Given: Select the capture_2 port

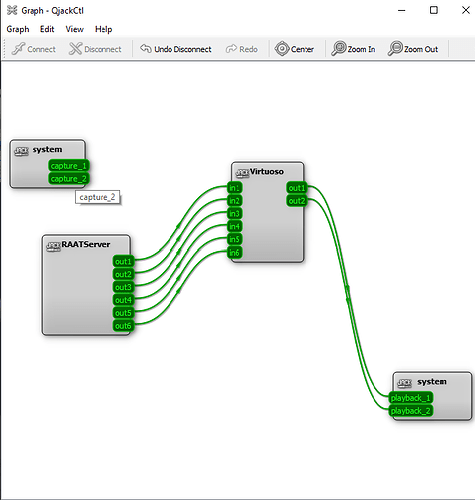Looking at the screenshot, I should (69, 179).
